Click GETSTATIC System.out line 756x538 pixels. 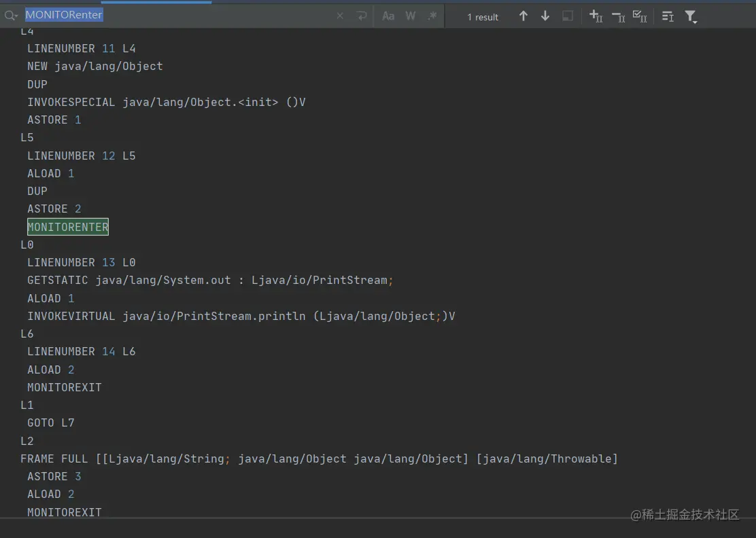tap(210, 281)
